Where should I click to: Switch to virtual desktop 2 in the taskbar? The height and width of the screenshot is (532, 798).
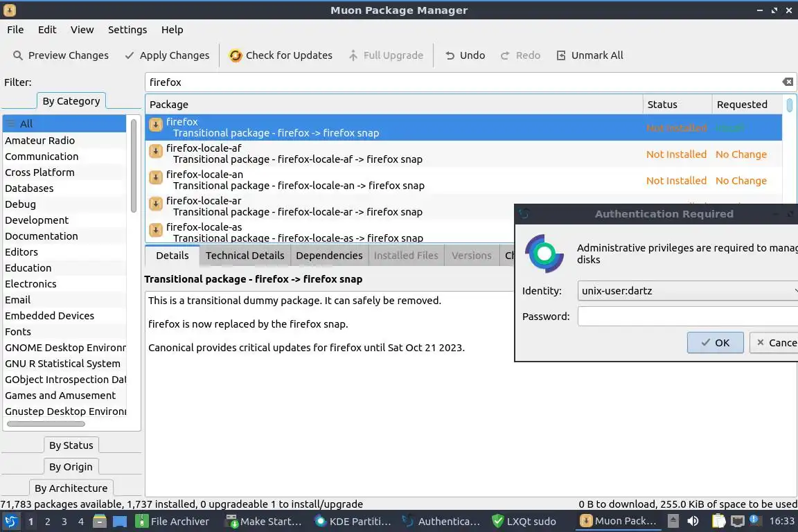click(x=47, y=522)
